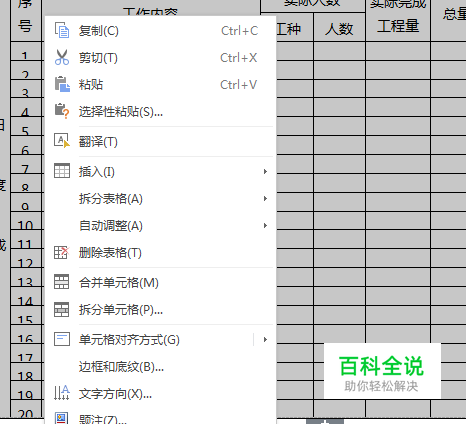Click the row number 19 cell
The image size is (466, 424).
click(x=25, y=391)
